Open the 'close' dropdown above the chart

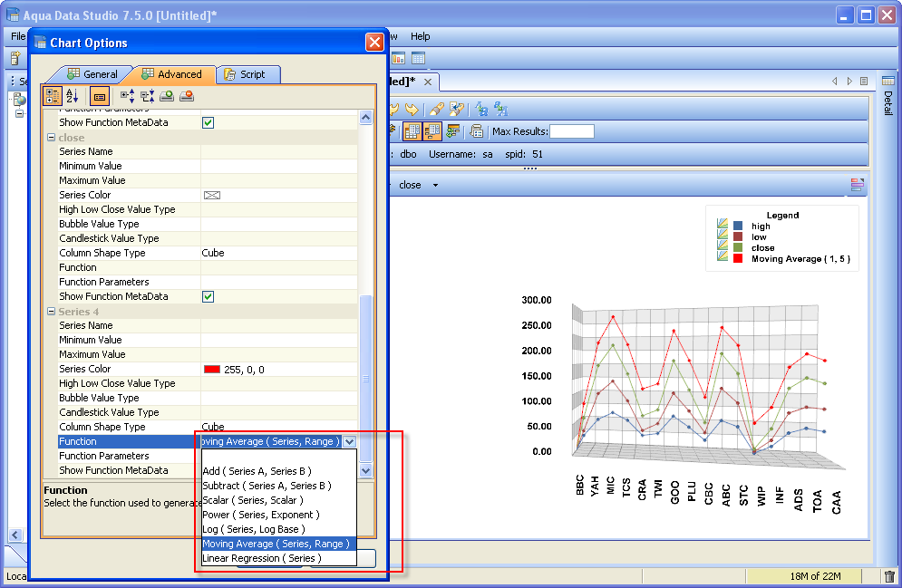(435, 185)
